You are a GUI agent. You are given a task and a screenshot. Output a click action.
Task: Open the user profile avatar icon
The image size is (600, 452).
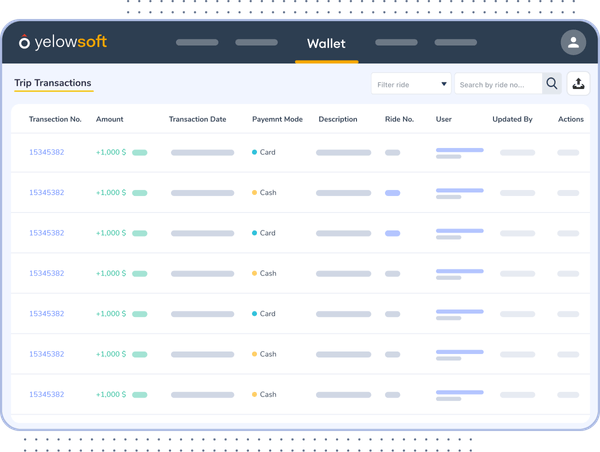[x=573, y=42]
